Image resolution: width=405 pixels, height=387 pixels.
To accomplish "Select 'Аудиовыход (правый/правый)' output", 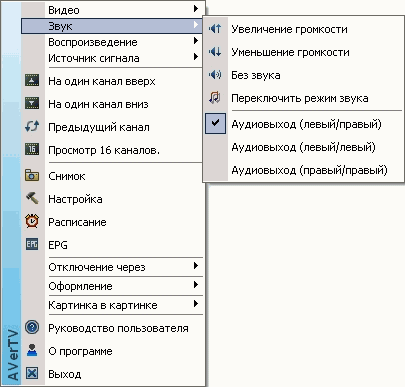I will (x=303, y=170).
